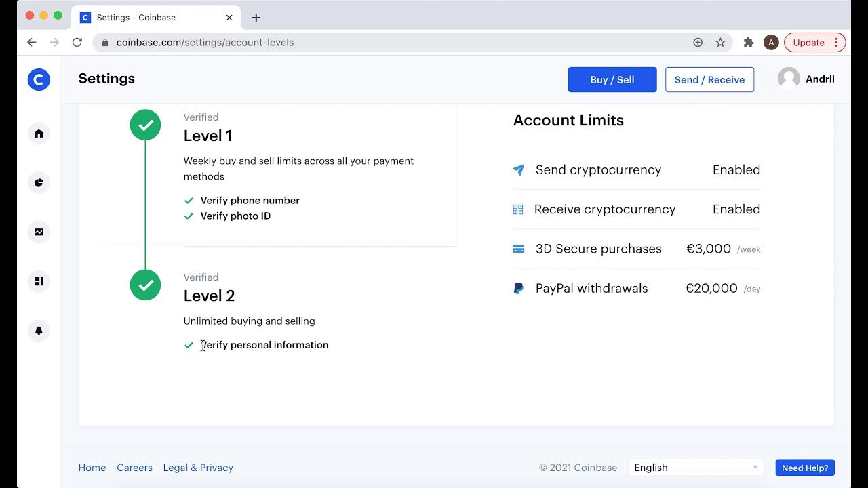The height and width of the screenshot is (488, 868).
Task: Click the browser back arrow
Action: coord(32,42)
